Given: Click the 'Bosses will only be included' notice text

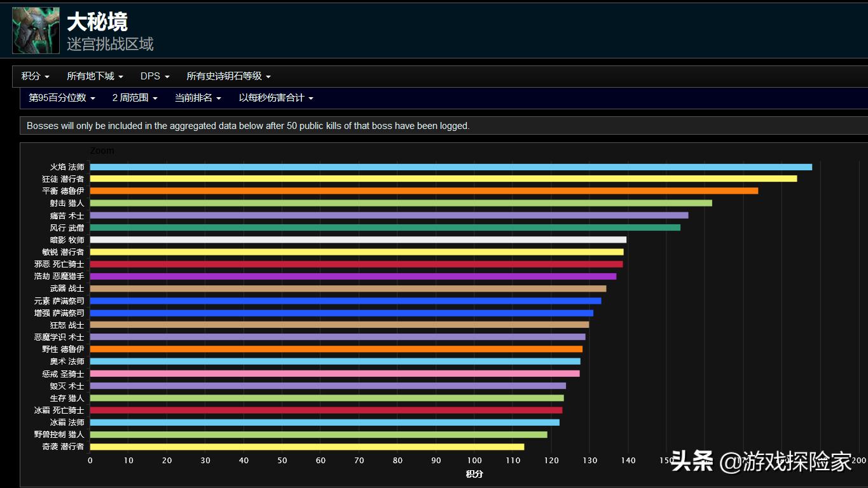Looking at the screenshot, I should click(248, 126).
